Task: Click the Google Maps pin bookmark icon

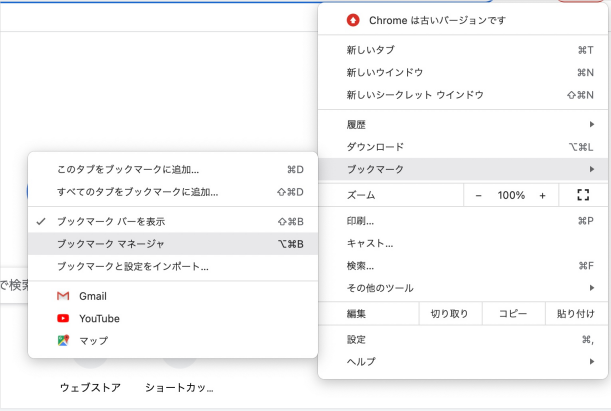Action: coord(63,340)
